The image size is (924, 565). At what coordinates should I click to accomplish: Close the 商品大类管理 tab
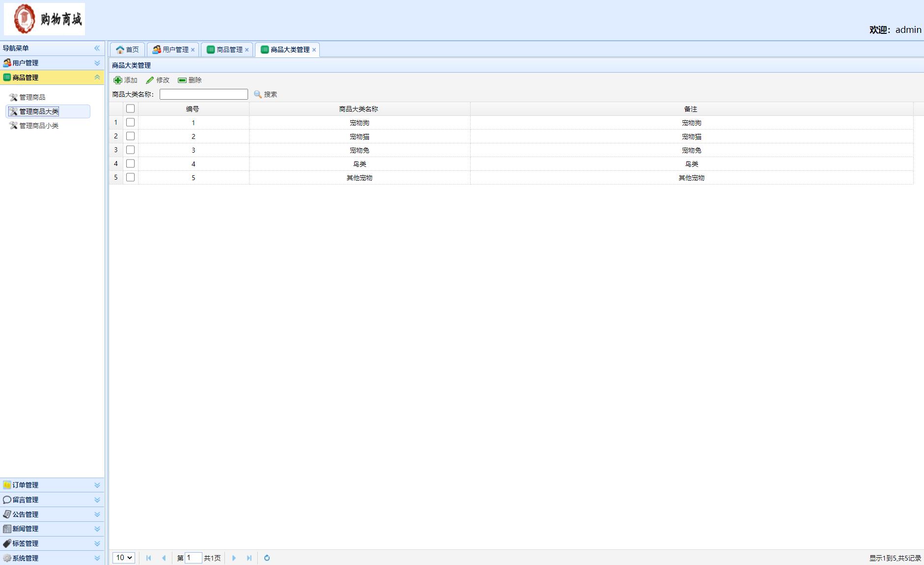(314, 50)
